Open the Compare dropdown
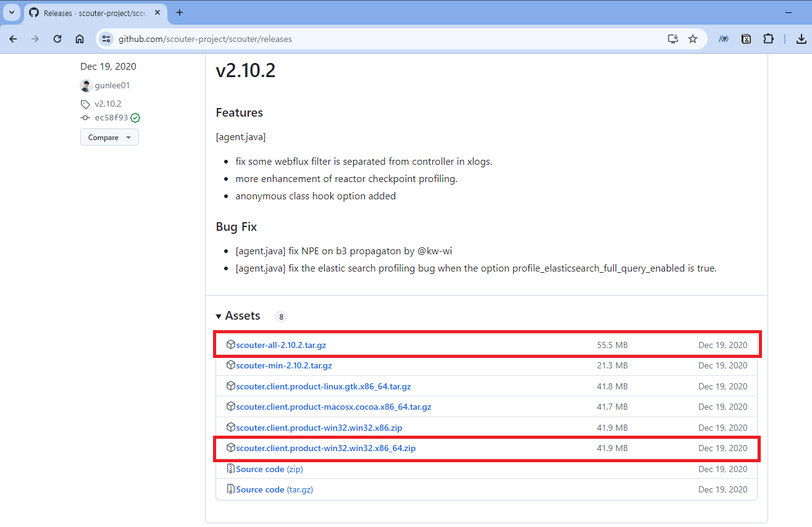This screenshot has width=812, height=527. point(109,137)
